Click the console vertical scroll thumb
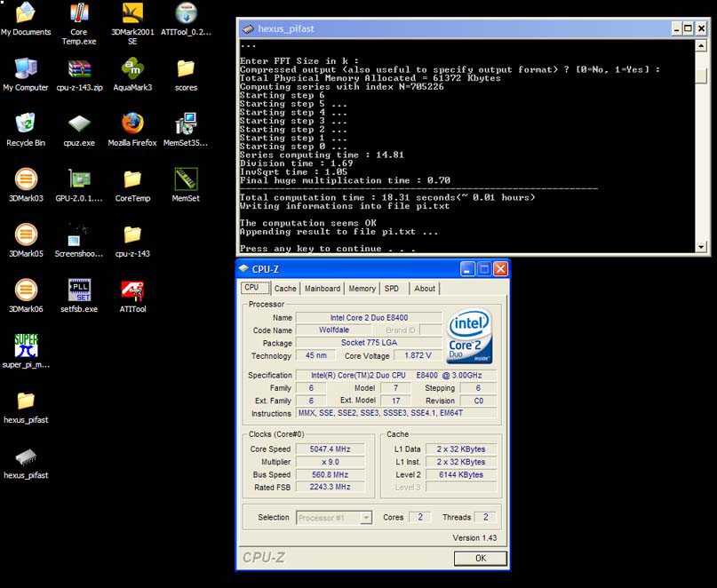The width and height of the screenshot is (717, 588). [x=700, y=75]
